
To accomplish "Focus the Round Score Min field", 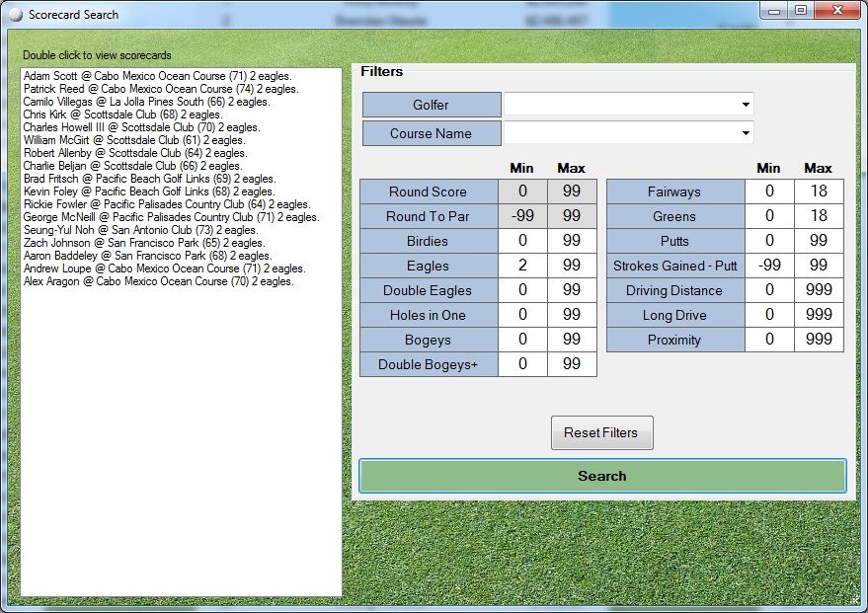I will pyautogui.click(x=522, y=192).
